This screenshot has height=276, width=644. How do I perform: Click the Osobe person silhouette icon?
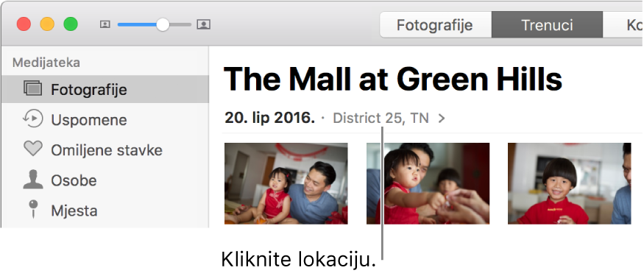(33, 180)
